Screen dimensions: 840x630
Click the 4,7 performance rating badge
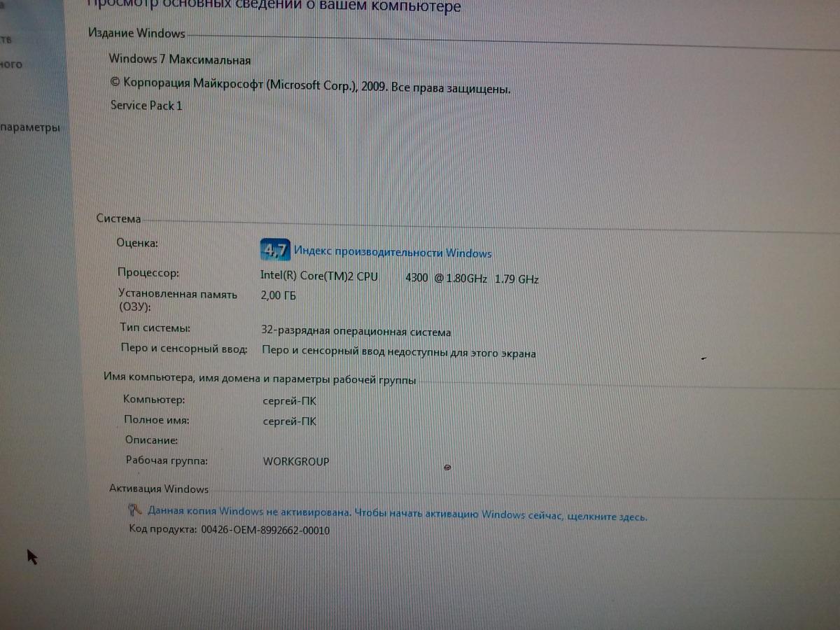(x=274, y=249)
